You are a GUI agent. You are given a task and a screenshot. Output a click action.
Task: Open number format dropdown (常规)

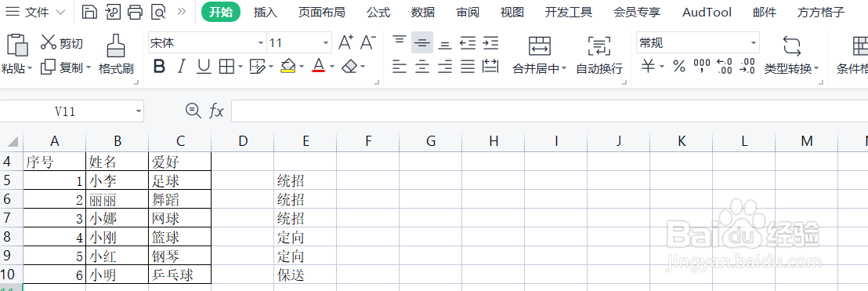point(754,42)
